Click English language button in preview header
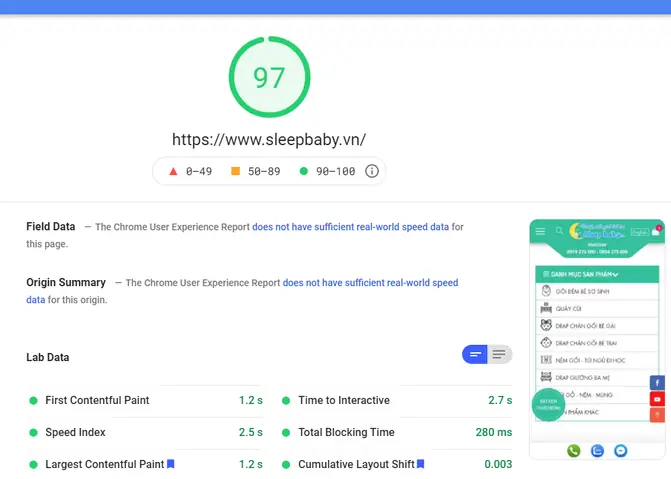 [x=640, y=232]
